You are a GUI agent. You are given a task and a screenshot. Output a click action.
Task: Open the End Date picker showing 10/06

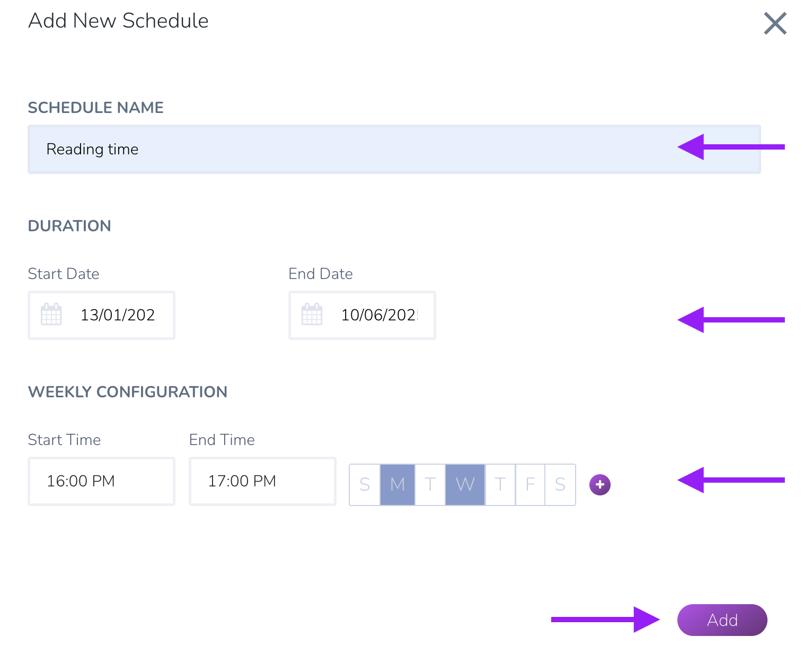362,315
